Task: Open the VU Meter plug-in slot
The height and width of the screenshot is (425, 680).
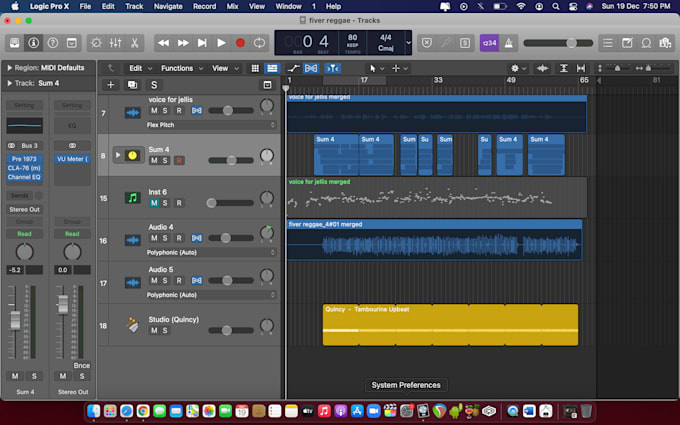Action: tap(72, 159)
